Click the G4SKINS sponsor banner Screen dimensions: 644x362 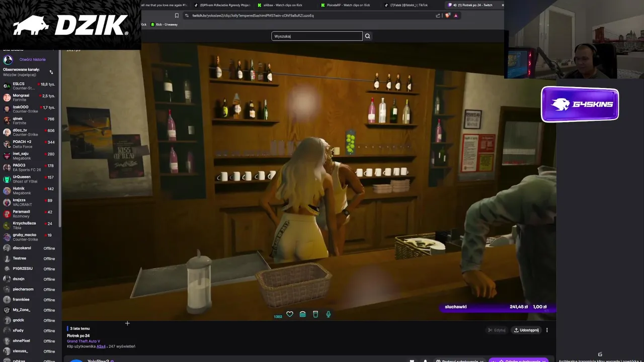580,105
